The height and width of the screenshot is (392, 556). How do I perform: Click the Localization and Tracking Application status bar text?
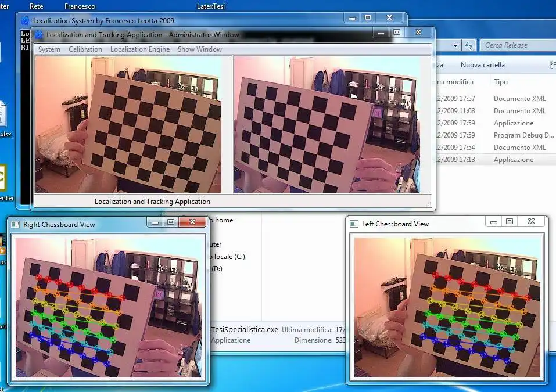152,202
